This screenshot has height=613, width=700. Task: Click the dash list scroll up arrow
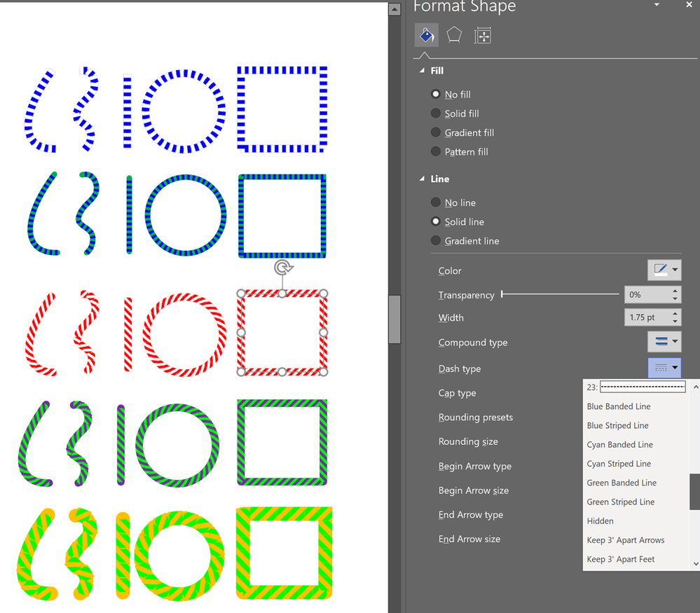(x=695, y=387)
